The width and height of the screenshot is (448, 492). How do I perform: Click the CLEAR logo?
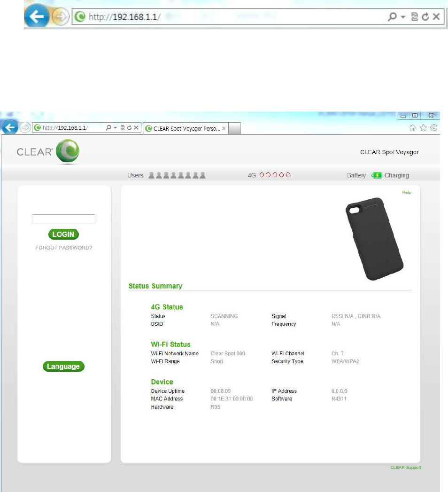[48, 152]
